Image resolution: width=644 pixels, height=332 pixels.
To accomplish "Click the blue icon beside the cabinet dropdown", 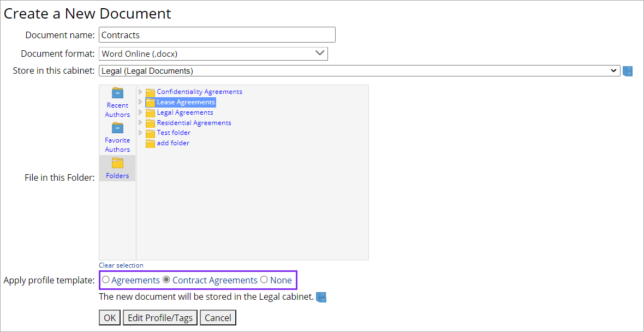I will pos(627,70).
